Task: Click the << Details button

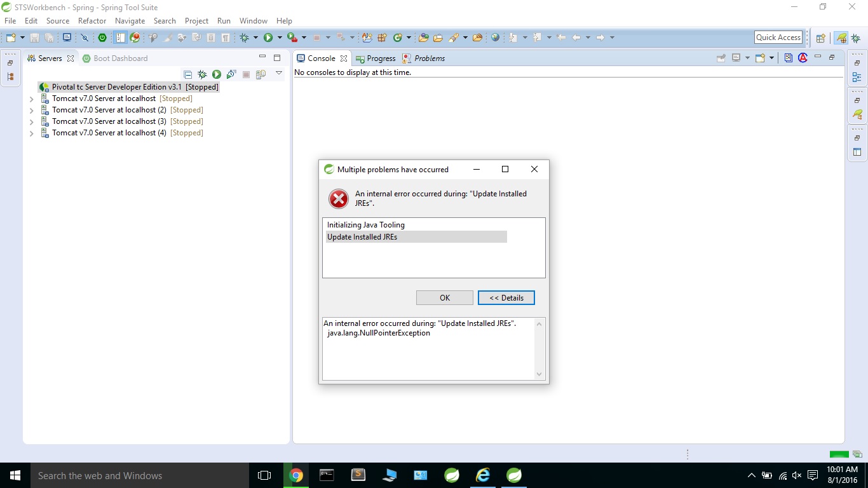Action: [506, 297]
